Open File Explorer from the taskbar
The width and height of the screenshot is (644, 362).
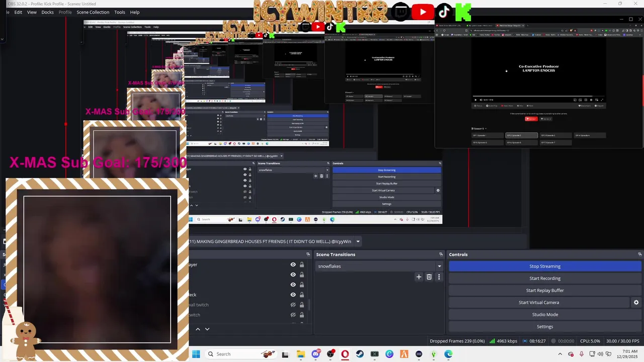tap(301, 354)
